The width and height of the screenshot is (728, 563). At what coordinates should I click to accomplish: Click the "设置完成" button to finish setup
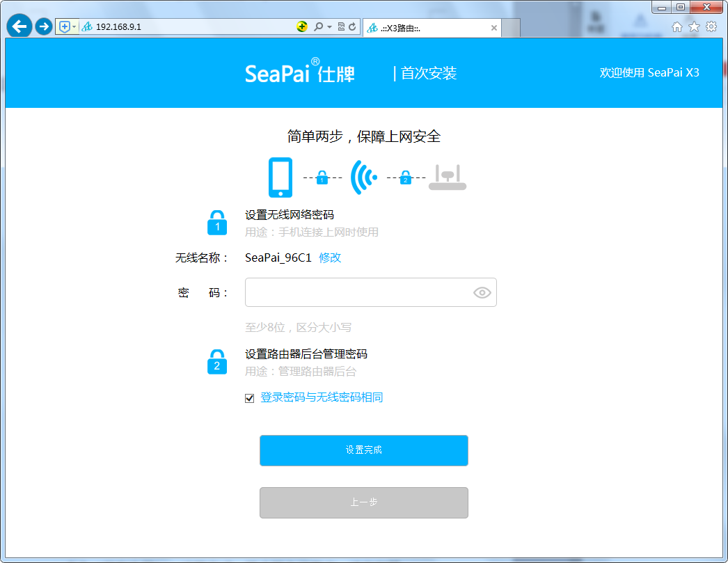click(363, 450)
